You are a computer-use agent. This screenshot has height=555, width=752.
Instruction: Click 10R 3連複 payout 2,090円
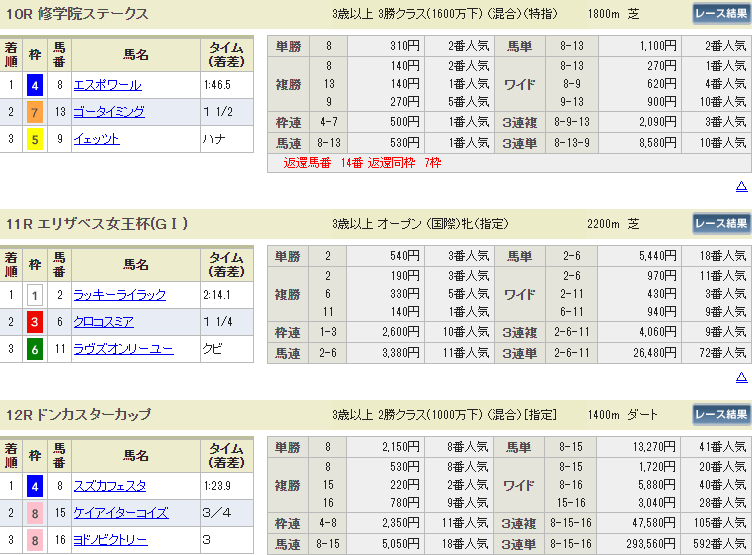click(x=658, y=122)
